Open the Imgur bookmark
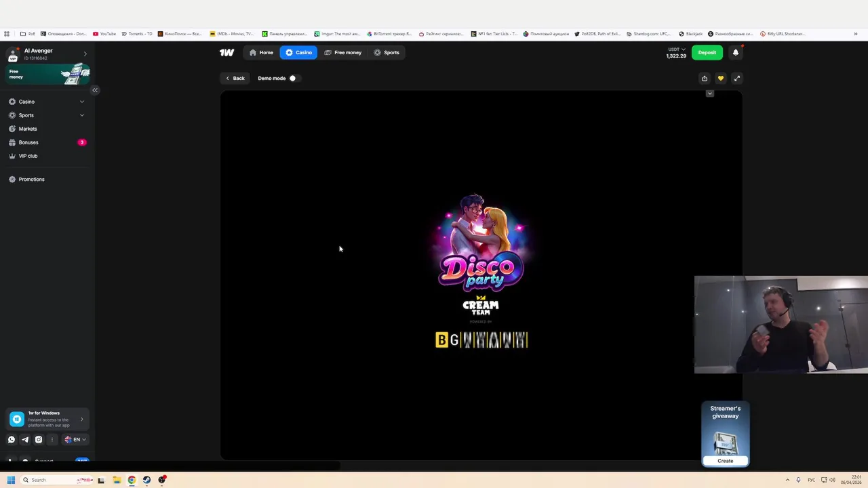Image resolution: width=868 pixels, height=488 pixels. click(337, 34)
